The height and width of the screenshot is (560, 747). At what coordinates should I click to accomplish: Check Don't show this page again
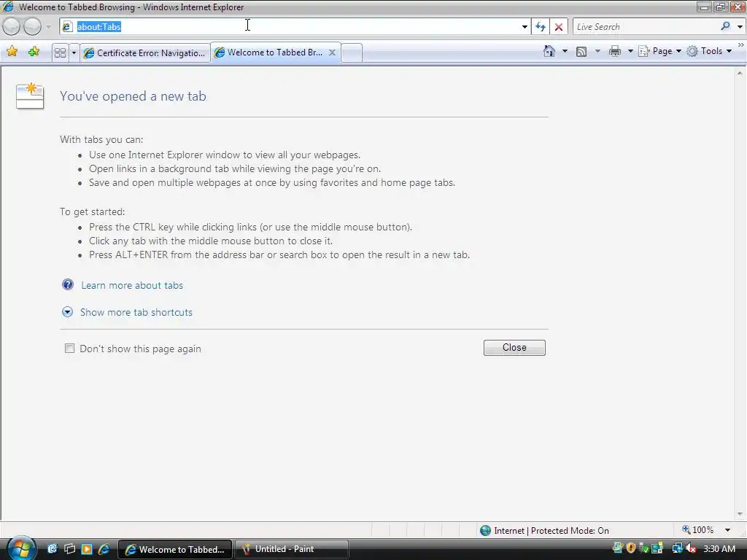[69, 348]
